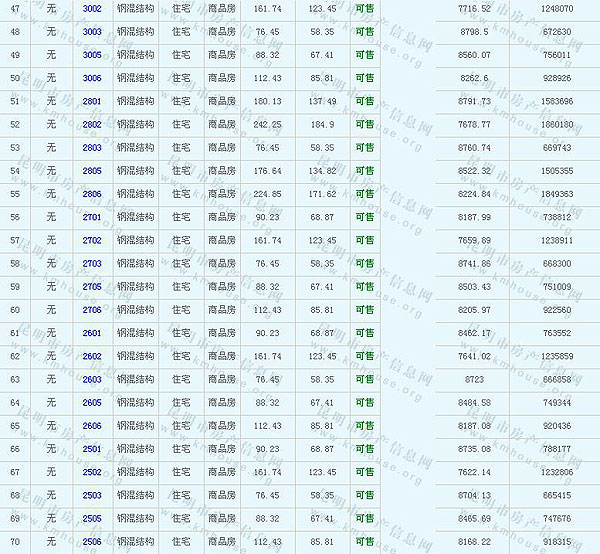The height and width of the screenshot is (554, 600).
Task: Click the 242.25 area cell
Action: point(268,124)
